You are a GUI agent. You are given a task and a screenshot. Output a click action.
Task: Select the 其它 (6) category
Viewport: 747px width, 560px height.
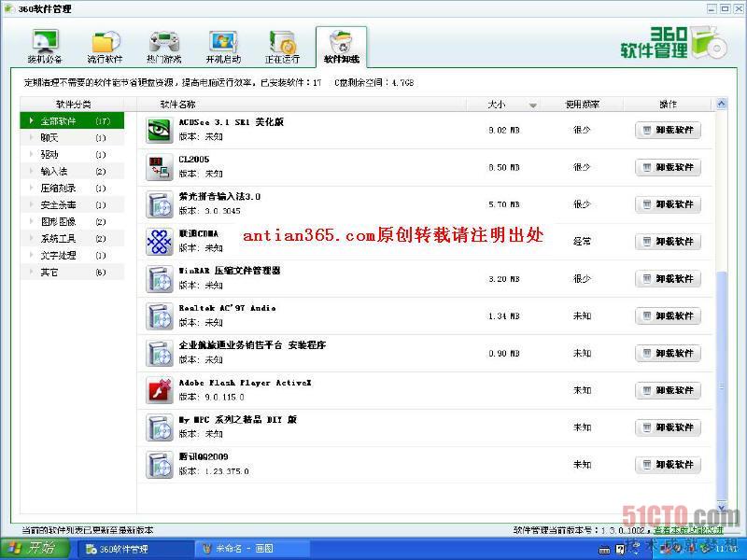click(x=72, y=272)
